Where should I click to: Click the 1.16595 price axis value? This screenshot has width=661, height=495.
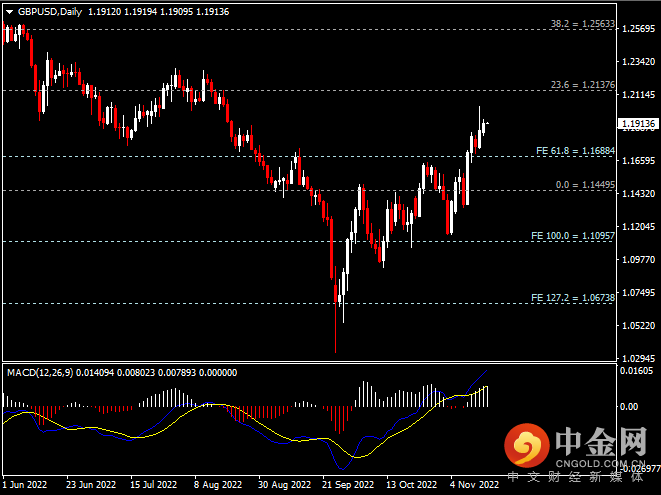pyautogui.click(x=639, y=161)
